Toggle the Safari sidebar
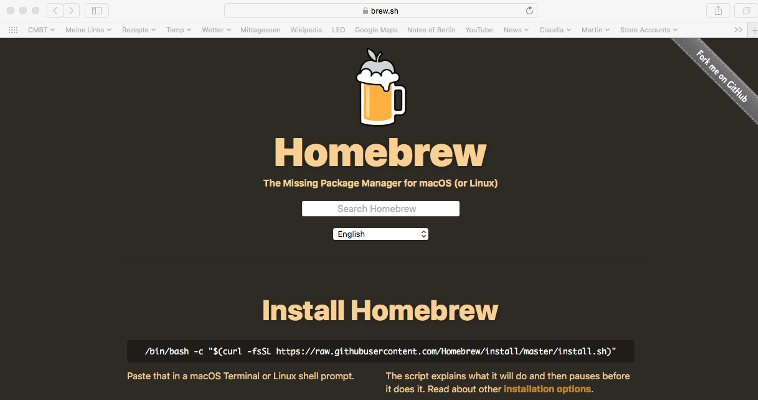Image resolution: width=758 pixels, height=400 pixels. pos(97,10)
